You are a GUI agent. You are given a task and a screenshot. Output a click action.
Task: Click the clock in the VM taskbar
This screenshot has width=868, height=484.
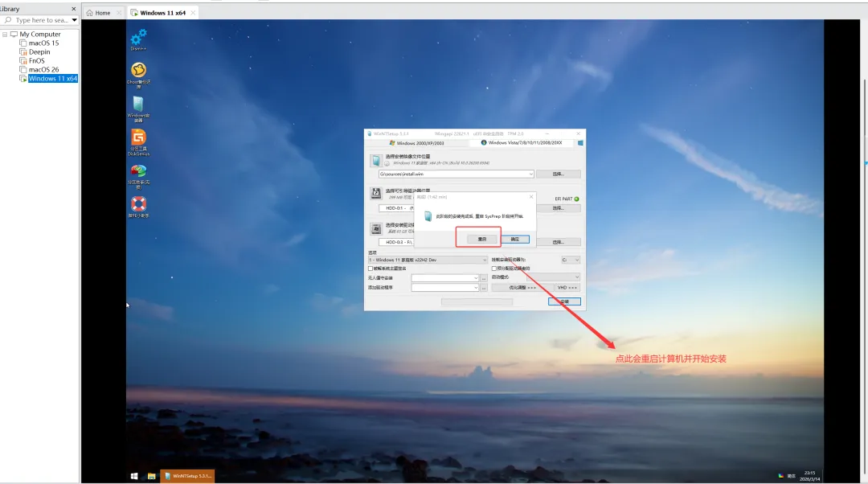(x=809, y=476)
